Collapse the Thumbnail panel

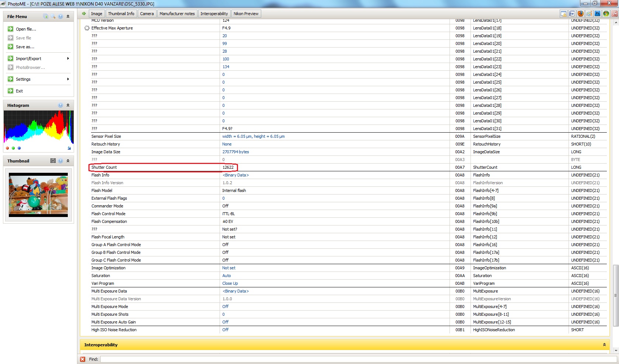pos(68,161)
